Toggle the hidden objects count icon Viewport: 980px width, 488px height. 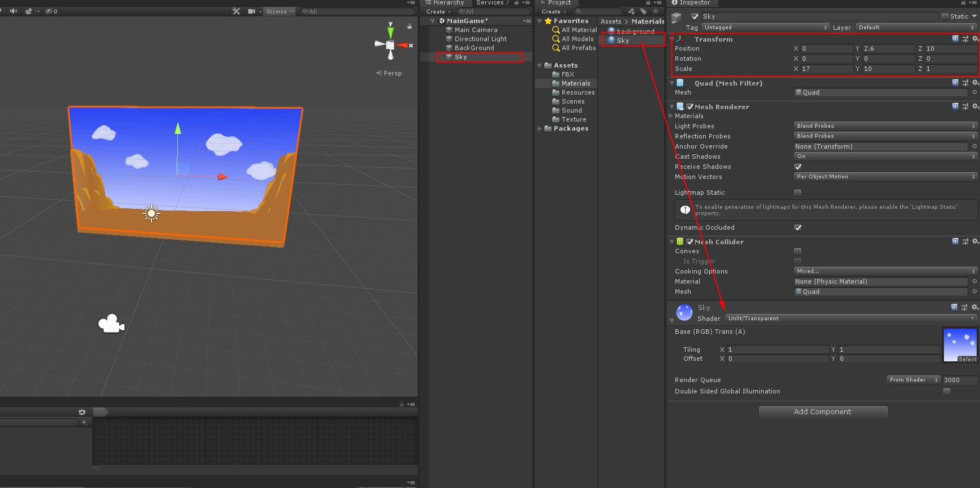pos(51,11)
